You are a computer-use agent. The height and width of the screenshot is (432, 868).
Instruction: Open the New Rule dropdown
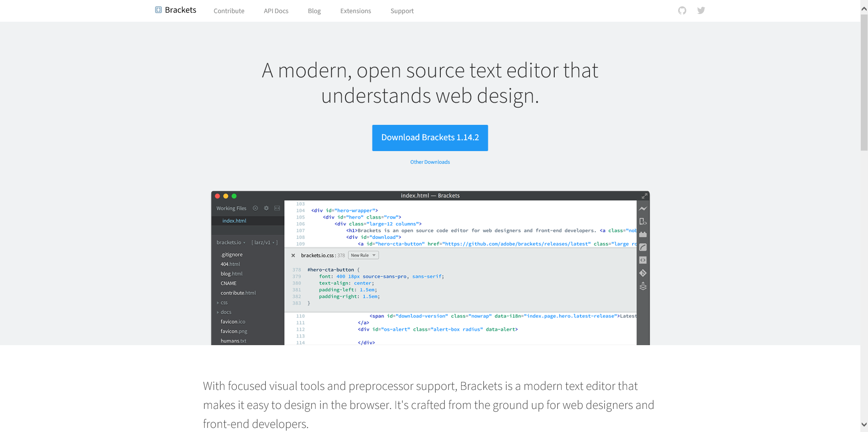363,256
